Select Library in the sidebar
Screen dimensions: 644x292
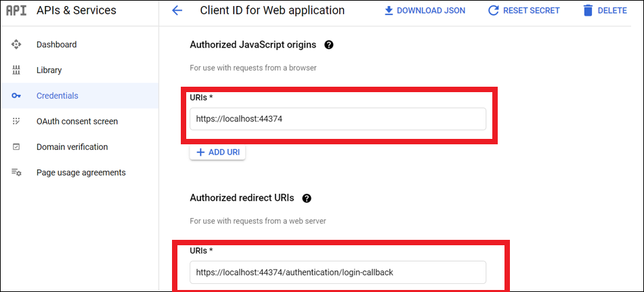49,70
